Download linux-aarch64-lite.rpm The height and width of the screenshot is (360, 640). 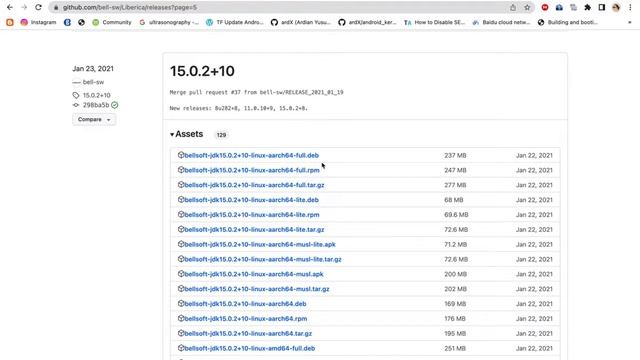pyautogui.click(x=252, y=215)
